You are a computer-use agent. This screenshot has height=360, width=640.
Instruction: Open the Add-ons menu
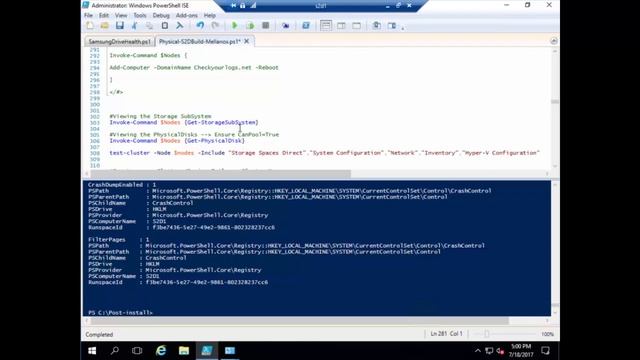click(187, 16)
